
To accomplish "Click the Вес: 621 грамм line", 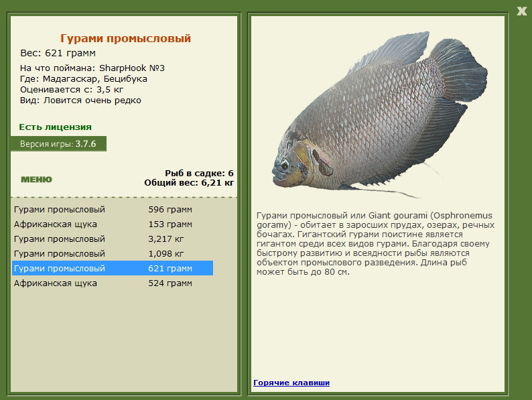I will pos(58,53).
